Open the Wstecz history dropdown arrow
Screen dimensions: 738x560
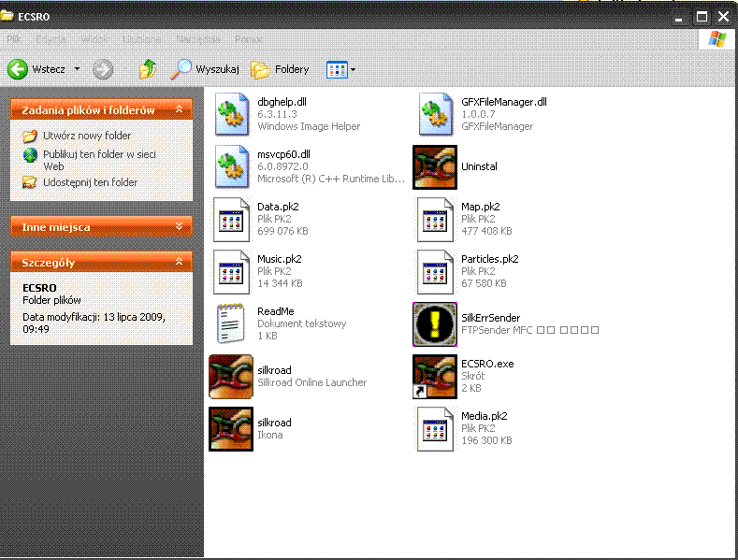tap(78, 69)
